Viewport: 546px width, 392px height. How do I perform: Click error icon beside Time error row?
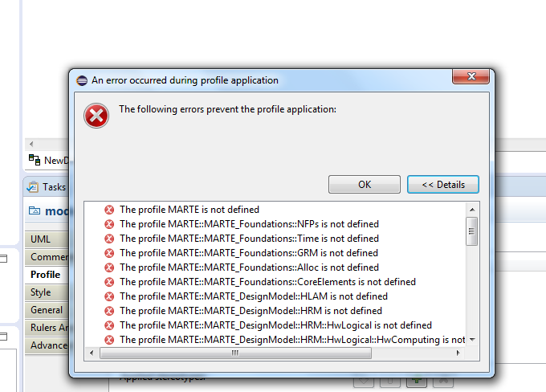click(109, 239)
